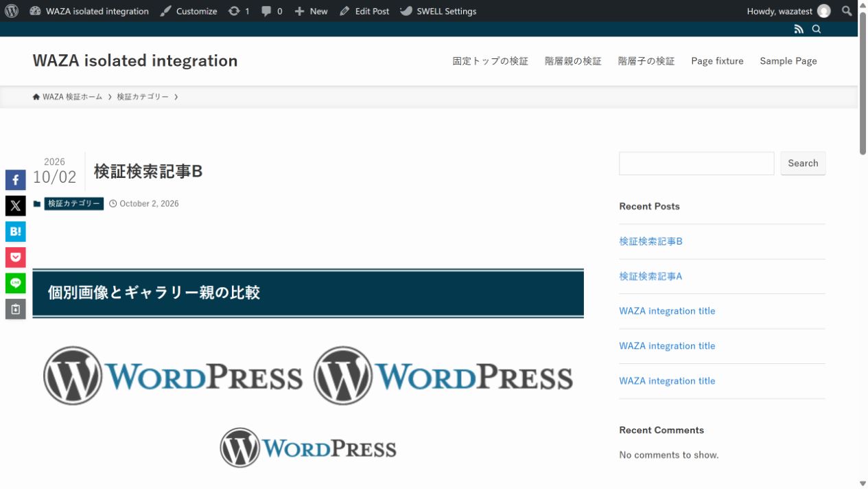The width and height of the screenshot is (868, 489).
Task: Focus the sidebar search input field
Action: pyautogui.click(x=696, y=163)
